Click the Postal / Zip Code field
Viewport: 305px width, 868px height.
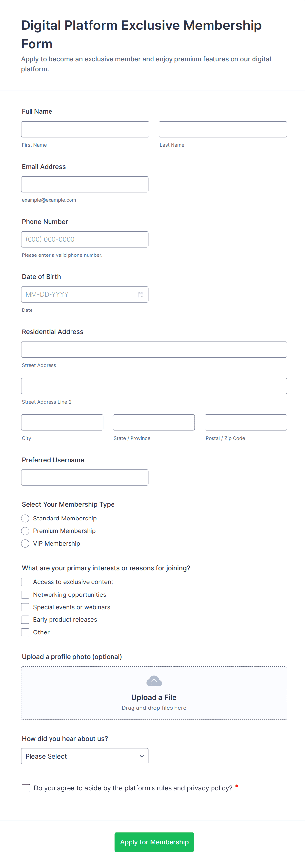click(246, 423)
